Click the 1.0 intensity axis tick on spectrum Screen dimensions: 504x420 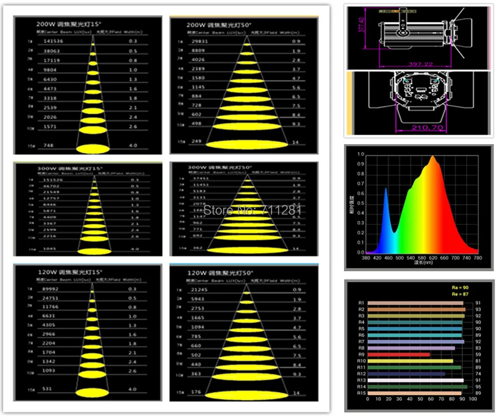click(361, 154)
